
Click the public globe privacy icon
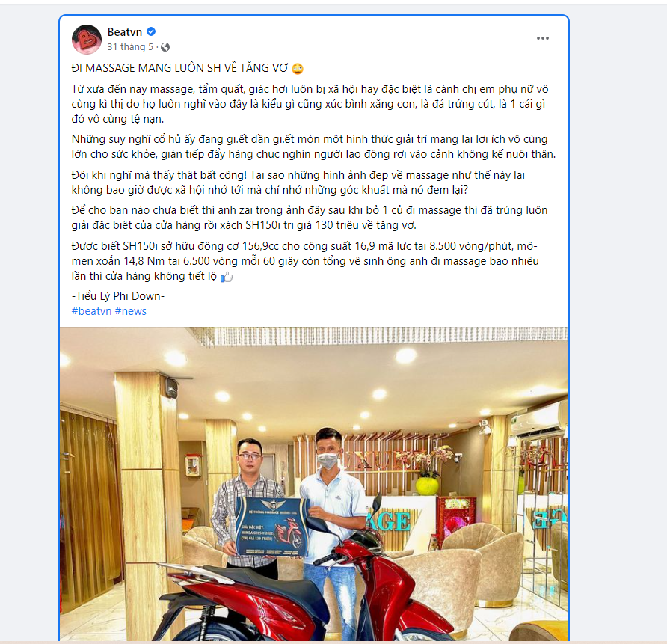165,47
